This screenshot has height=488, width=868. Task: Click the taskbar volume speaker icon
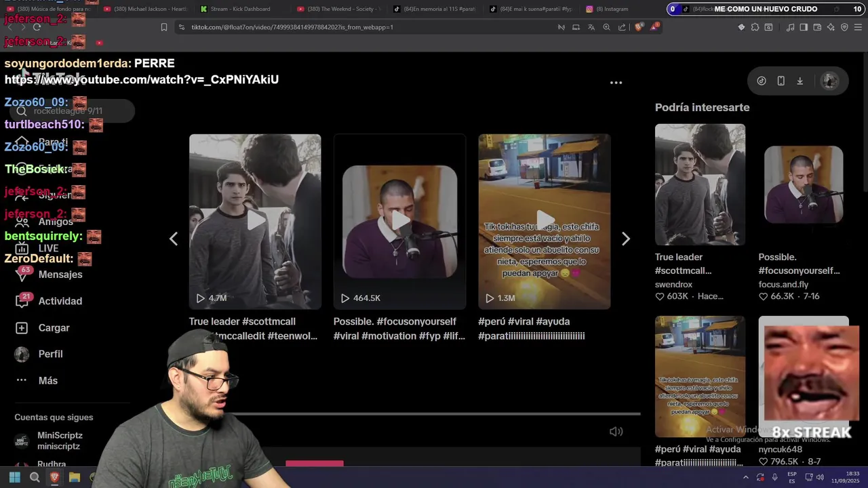820,477
